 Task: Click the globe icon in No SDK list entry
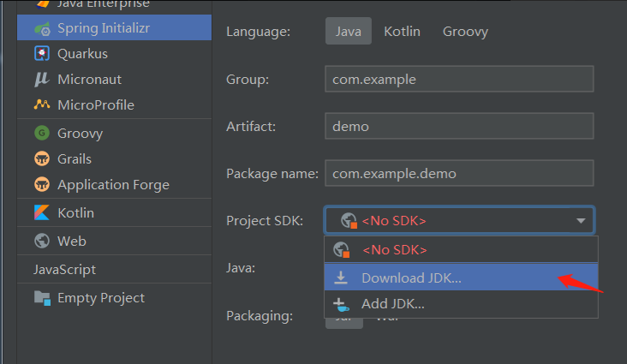[x=342, y=250]
